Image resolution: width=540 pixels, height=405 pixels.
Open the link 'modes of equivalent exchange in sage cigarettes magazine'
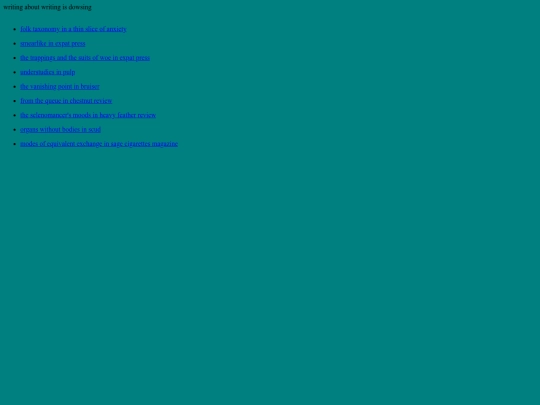tap(99, 144)
